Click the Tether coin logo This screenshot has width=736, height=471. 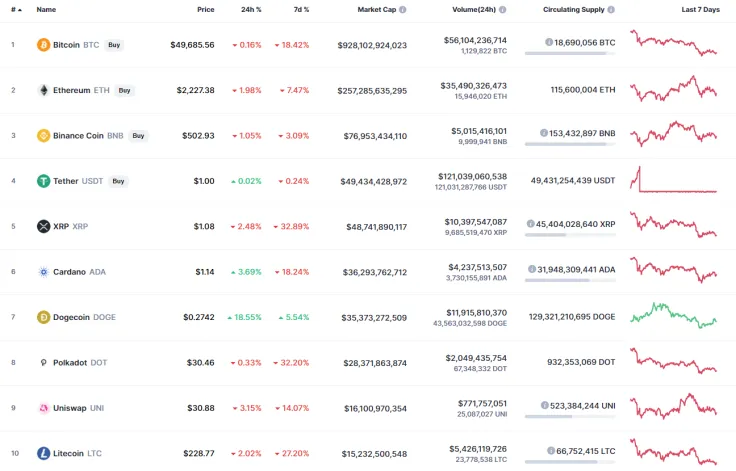tap(43, 181)
